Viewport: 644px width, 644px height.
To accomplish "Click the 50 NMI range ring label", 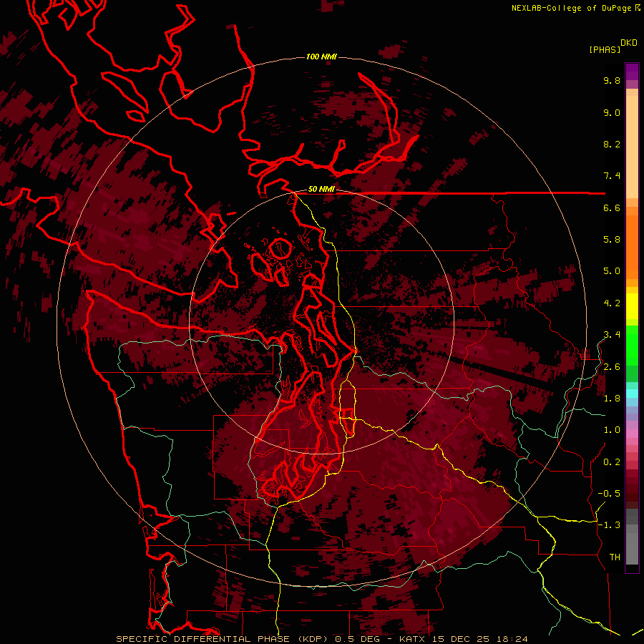I will 321,189.
